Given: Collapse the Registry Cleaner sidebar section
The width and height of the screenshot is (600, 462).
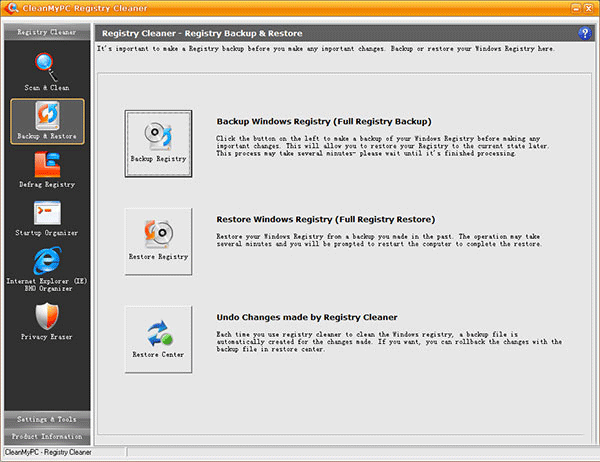Looking at the screenshot, I should pyautogui.click(x=47, y=32).
